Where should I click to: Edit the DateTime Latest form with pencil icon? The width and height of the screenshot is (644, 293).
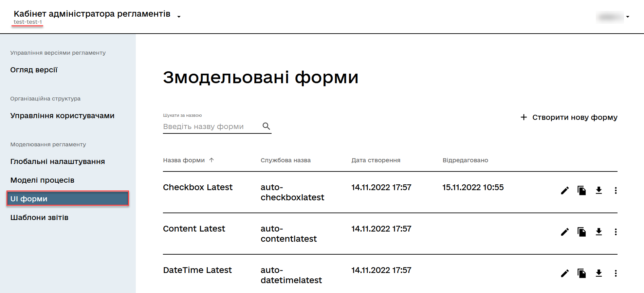565,273
